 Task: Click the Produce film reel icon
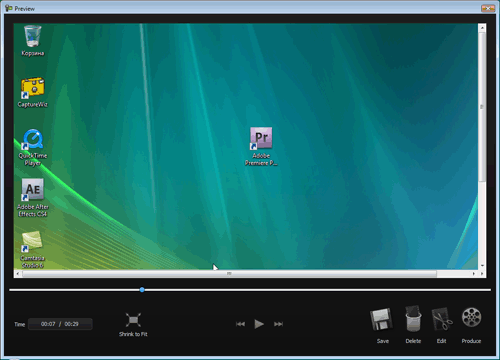471,317
